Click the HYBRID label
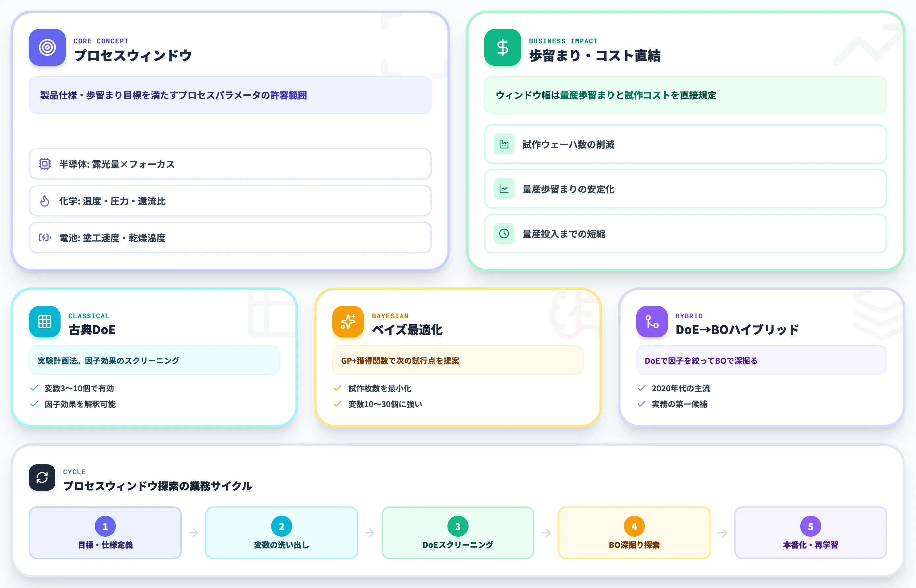916x588 pixels. [689, 316]
